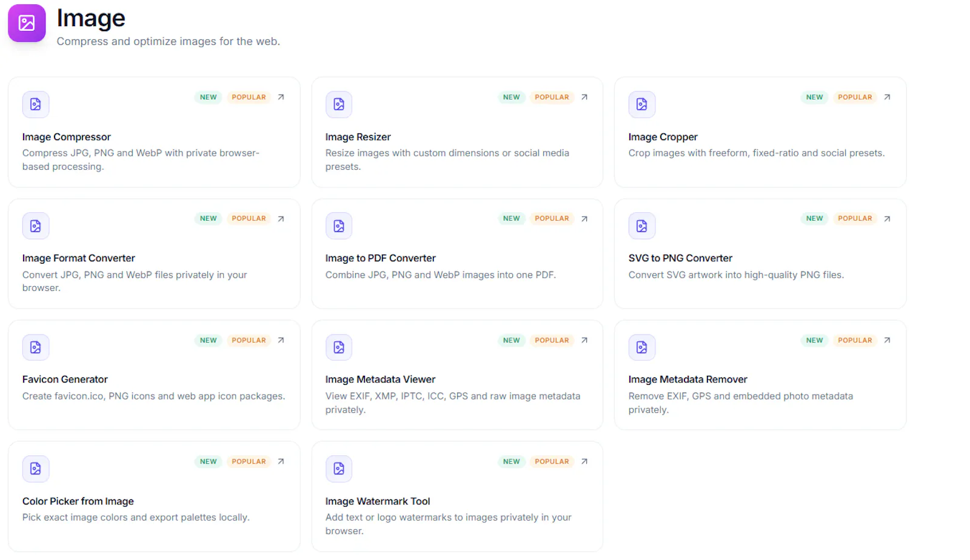Screen dimensions: 970x560
Task: Click description 'Pick exact image colors and export palettes locally.'
Action: (x=136, y=517)
